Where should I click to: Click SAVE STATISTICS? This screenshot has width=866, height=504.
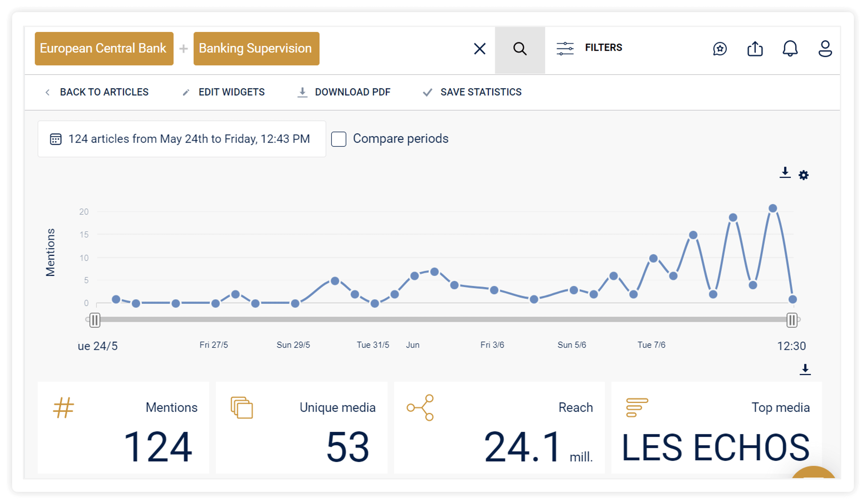472,92
